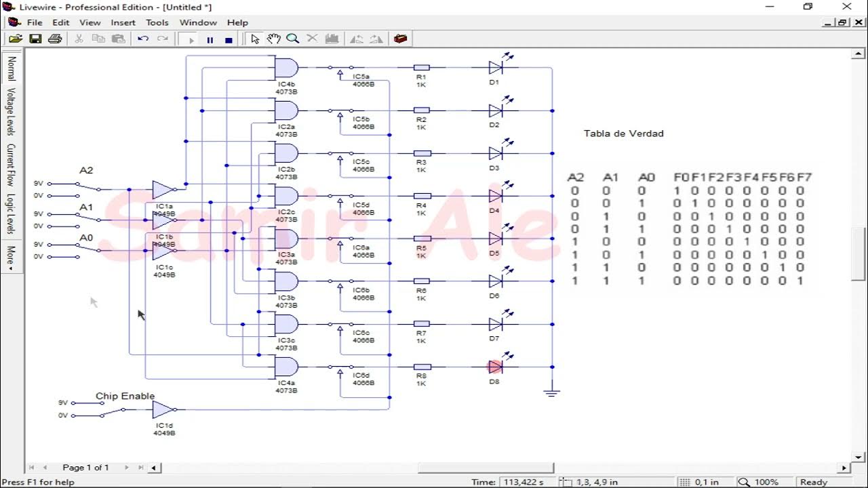
Task: Toggle the A0 input switch
Action: click(87, 248)
